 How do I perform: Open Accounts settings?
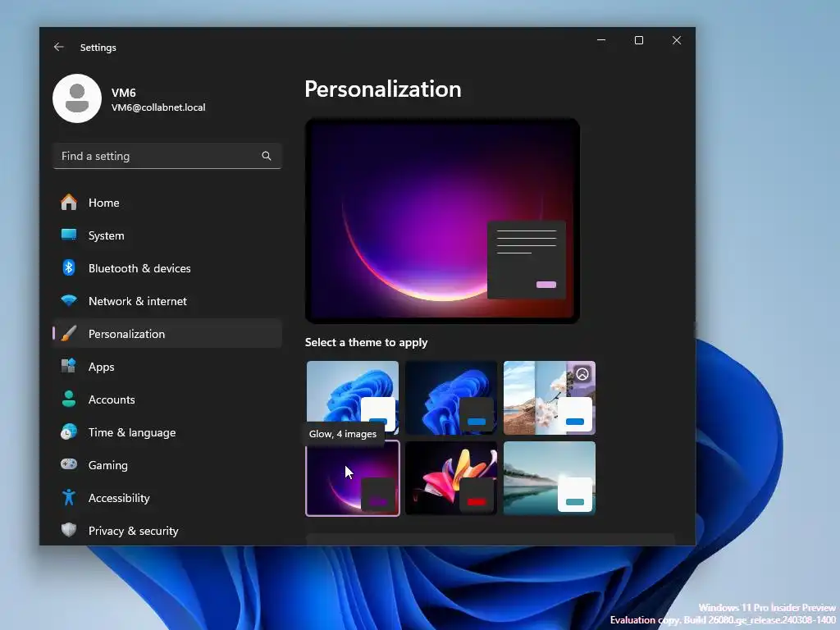click(167, 399)
